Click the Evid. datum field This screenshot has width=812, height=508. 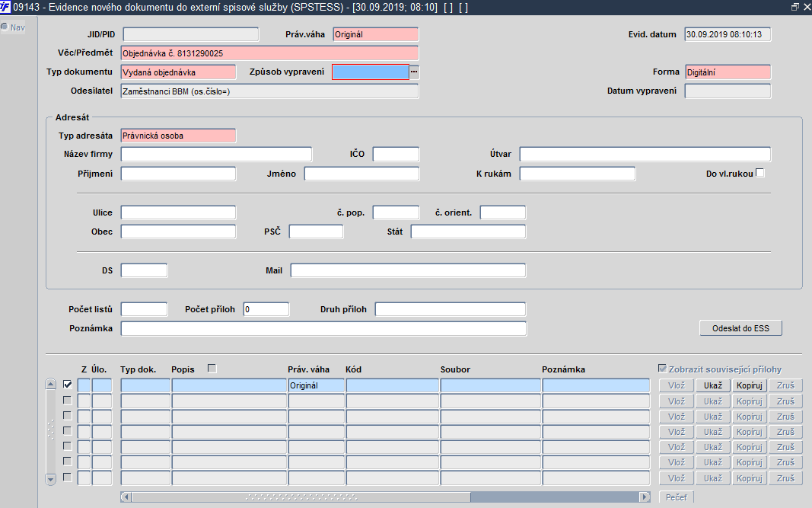tap(728, 35)
